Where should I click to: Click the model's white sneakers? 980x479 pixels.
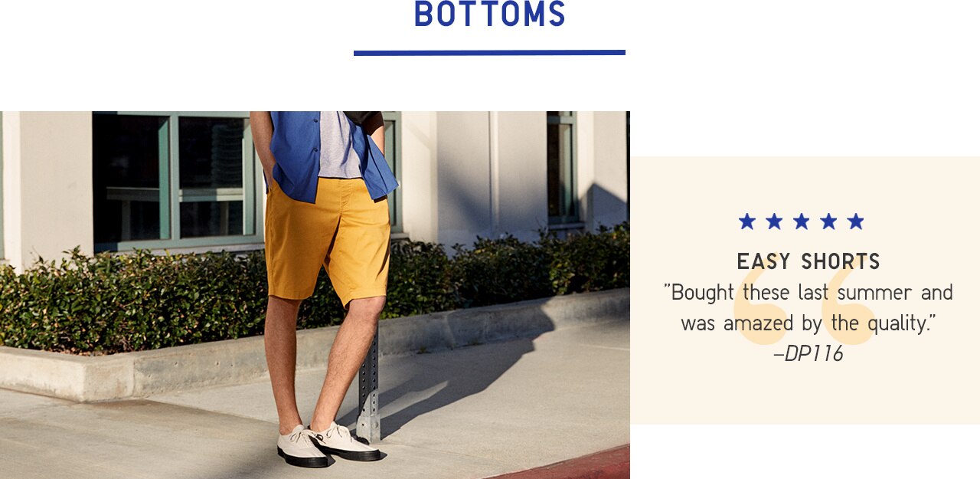coord(329,443)
